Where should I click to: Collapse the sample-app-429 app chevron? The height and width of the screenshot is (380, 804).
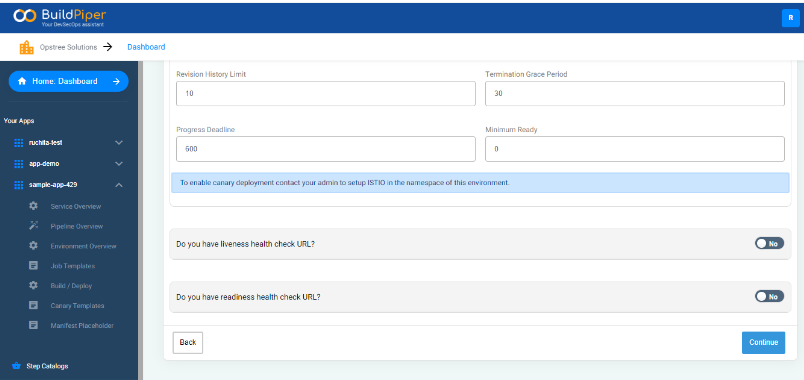119,185
